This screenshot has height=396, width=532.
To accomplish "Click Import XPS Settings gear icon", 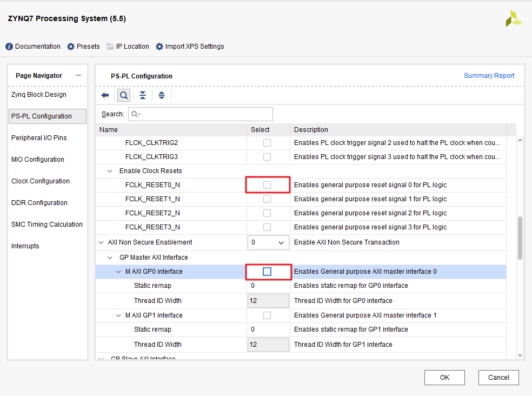I will click(x=159, y=47).
